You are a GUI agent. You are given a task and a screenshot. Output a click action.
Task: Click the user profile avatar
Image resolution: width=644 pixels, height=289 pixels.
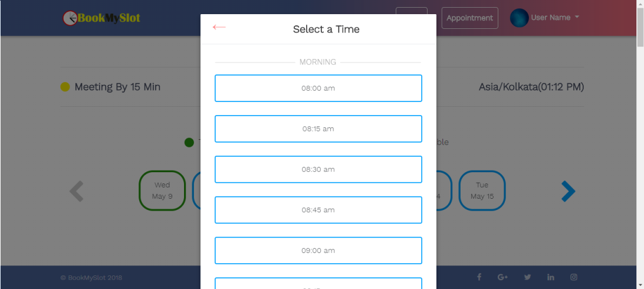pyautogui.click(x=519, y=18)
